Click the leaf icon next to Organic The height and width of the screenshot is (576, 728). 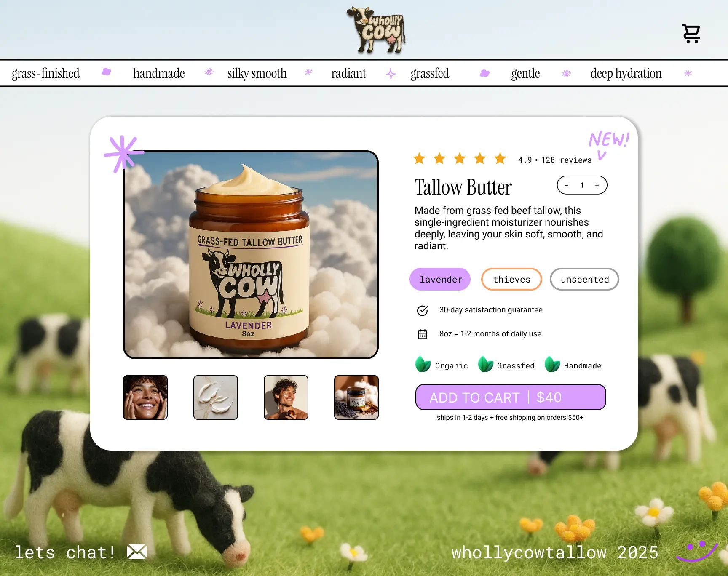(x=423, y=365)
